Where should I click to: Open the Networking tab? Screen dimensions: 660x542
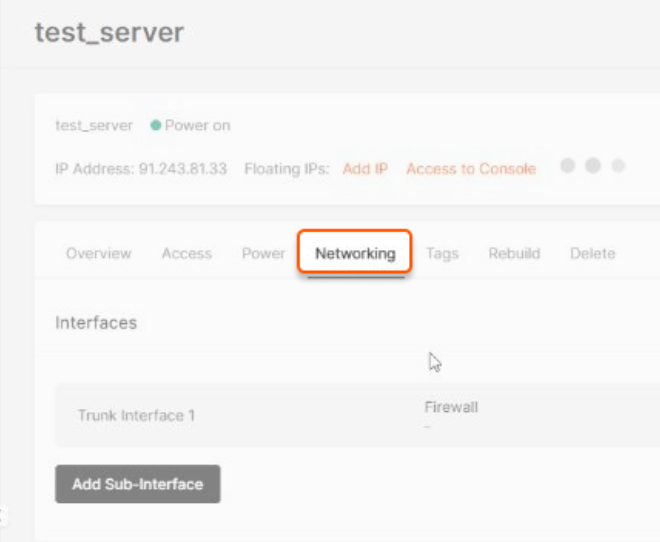[355, 253]
